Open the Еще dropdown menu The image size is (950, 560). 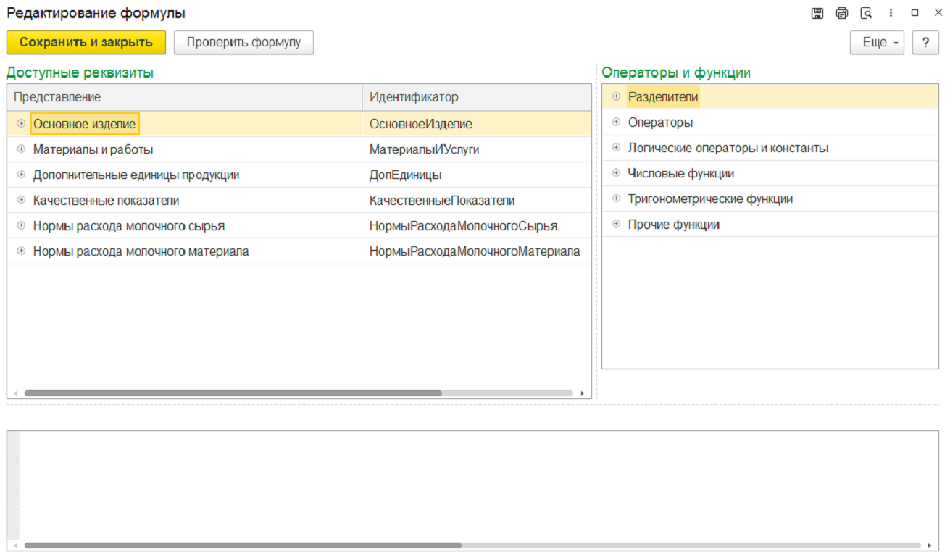878,43
